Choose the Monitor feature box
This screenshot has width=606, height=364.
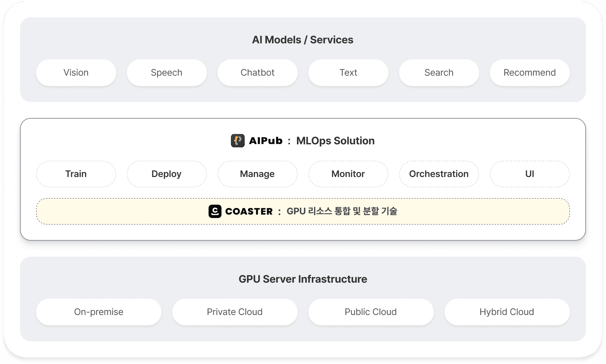[x=348, y=174]
